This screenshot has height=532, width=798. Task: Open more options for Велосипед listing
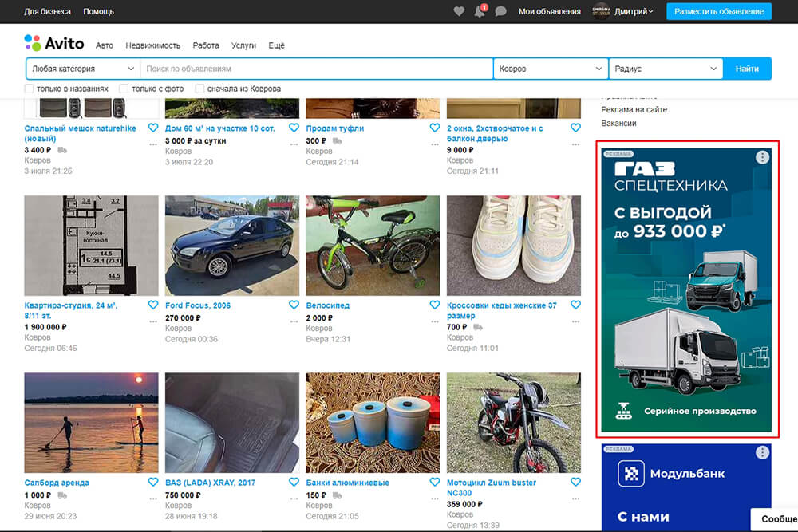[435, 321]
